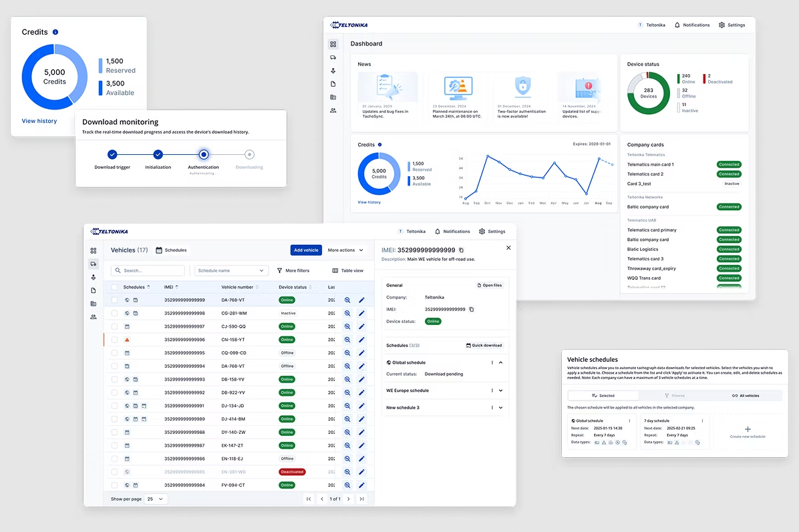
Task: Check the box for vehicle CG-281-WM
Action: [114, 313]
